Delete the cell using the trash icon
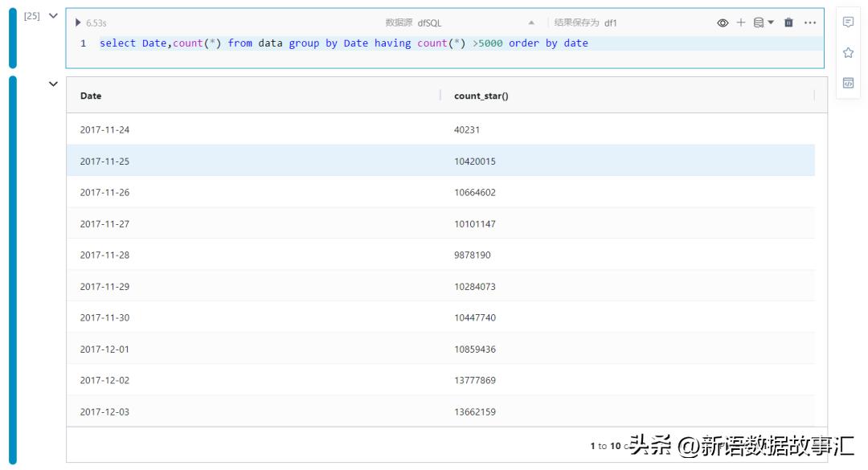The width and height of the screenshot is (868, 470). coord(788,23)
